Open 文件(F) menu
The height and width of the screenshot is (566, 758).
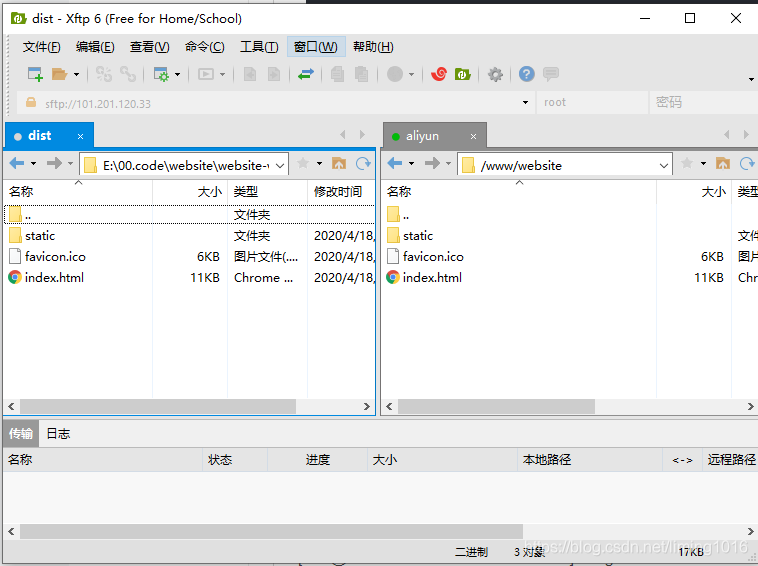coord(42,47)
